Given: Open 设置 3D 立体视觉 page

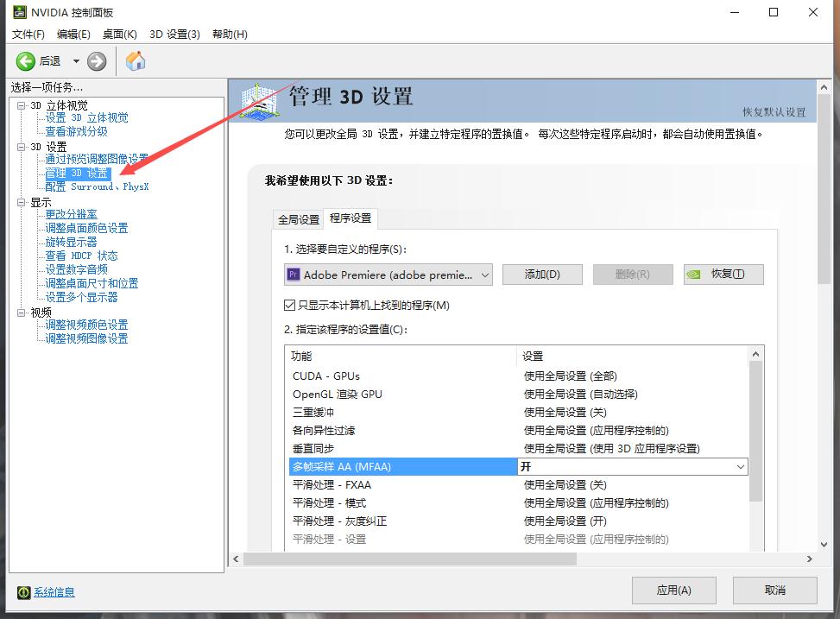Looking at the screenshot, I should (x=87, y=118).
